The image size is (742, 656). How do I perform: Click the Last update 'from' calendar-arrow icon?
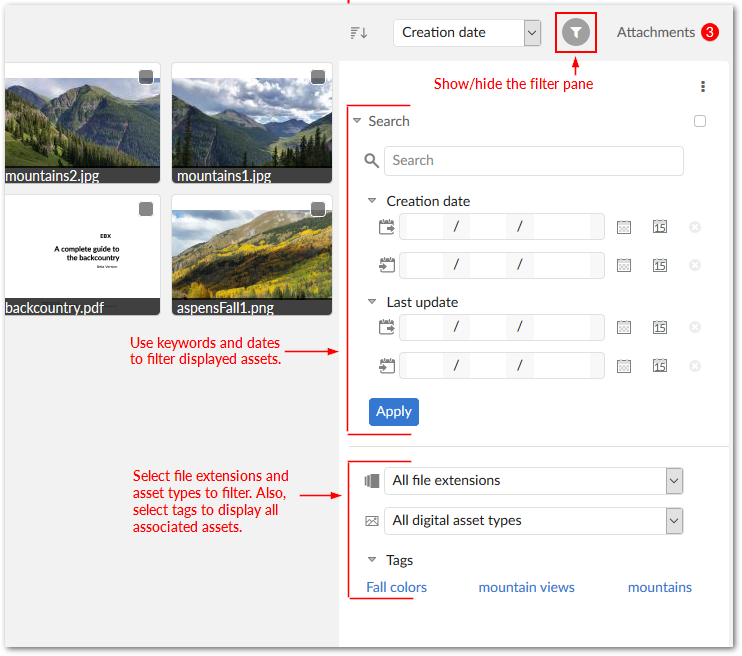387,327
